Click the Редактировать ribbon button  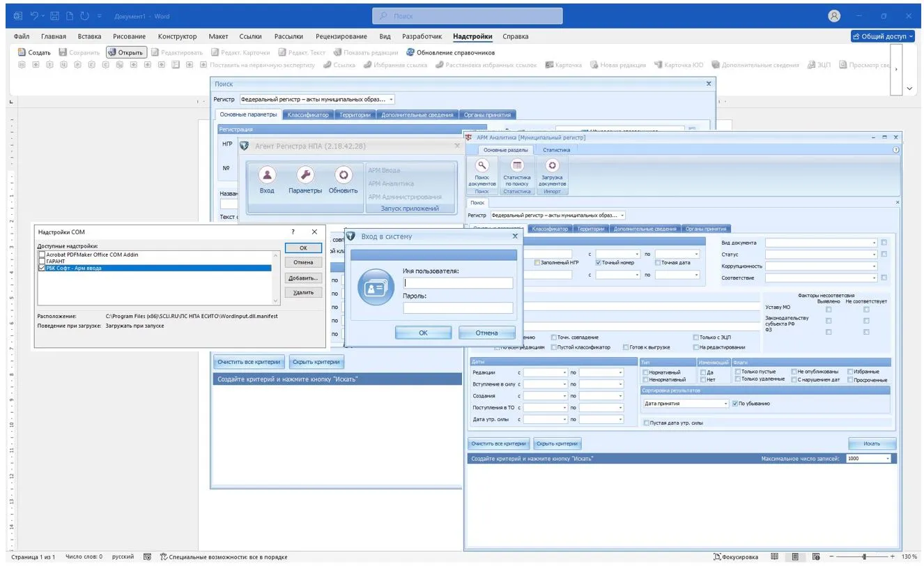pyautogui.click(x=176, y=52)
